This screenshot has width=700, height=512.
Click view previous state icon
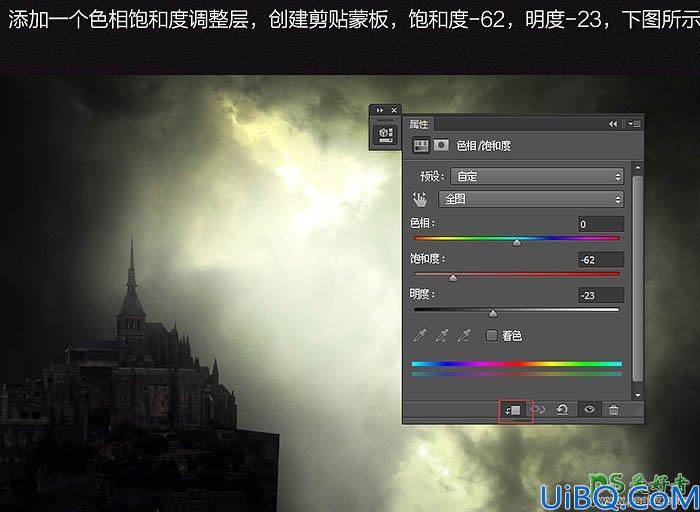pyautogui.click(x=538, y=409)
